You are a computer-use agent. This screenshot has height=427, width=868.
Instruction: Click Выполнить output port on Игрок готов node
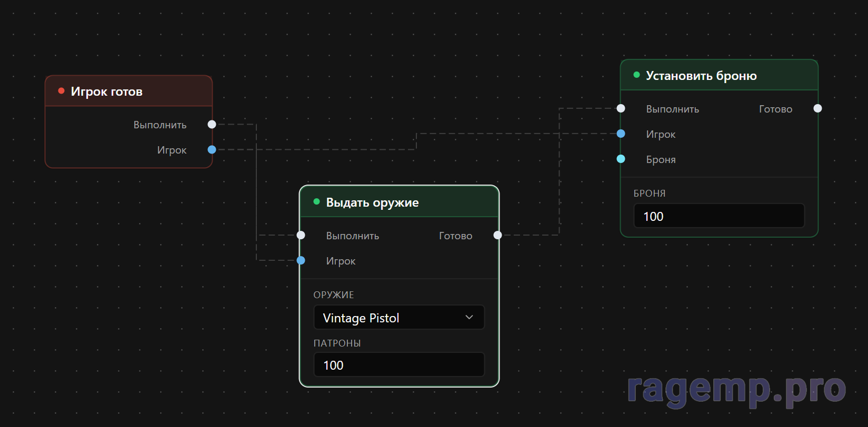tap(212, 125)
